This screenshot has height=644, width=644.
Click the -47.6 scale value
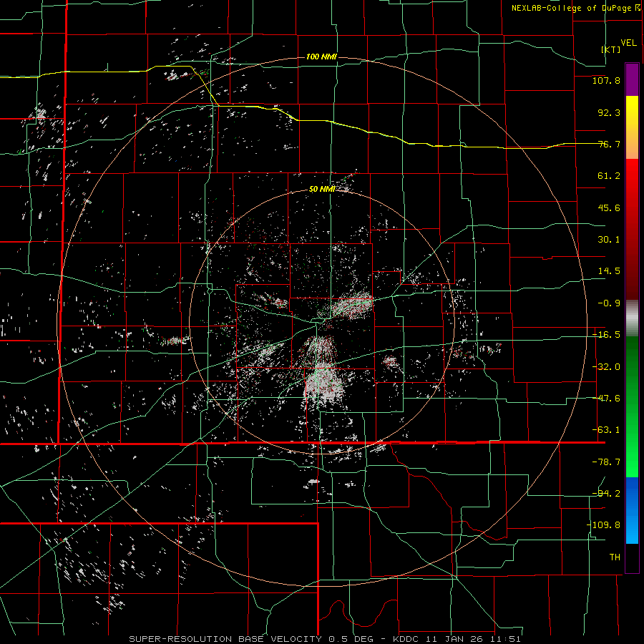pyautogui.click(x=606, y=399)
